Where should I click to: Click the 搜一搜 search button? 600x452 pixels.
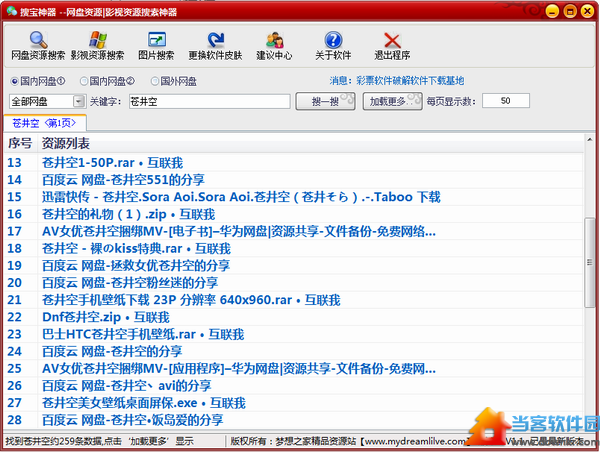[x=325, y=101]
